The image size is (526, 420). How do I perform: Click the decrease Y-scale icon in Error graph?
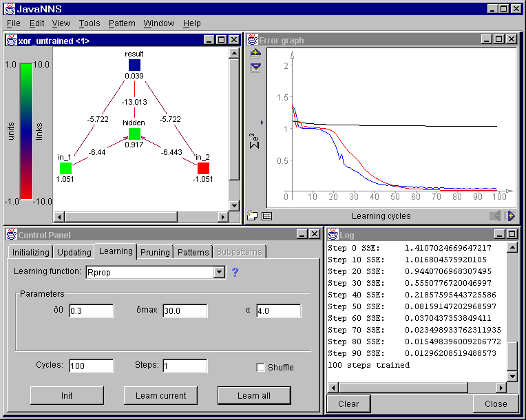(x=255, y=67)
